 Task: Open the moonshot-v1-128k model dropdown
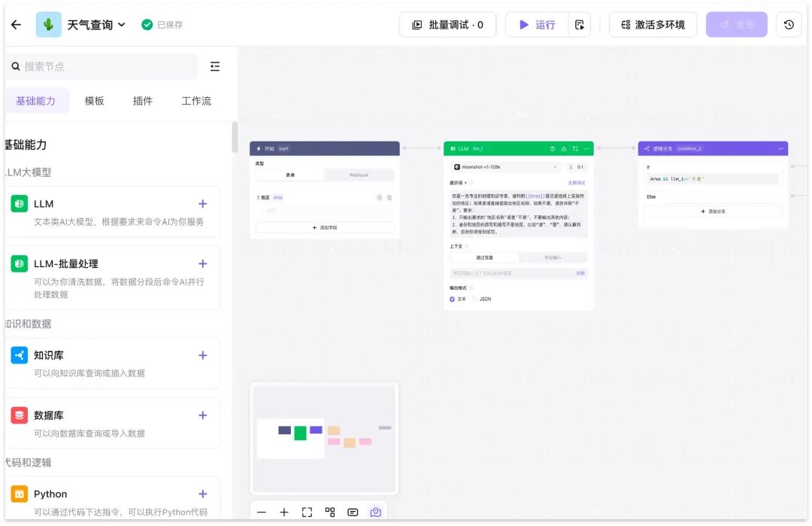[x=507, y=167]
